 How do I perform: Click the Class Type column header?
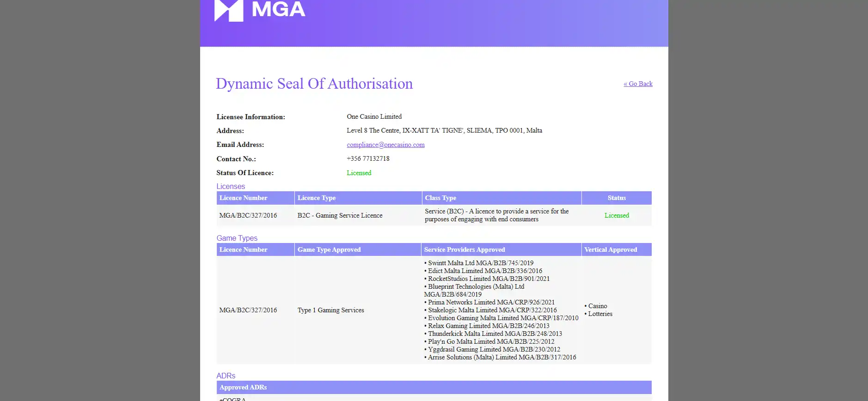coord(501,198)
